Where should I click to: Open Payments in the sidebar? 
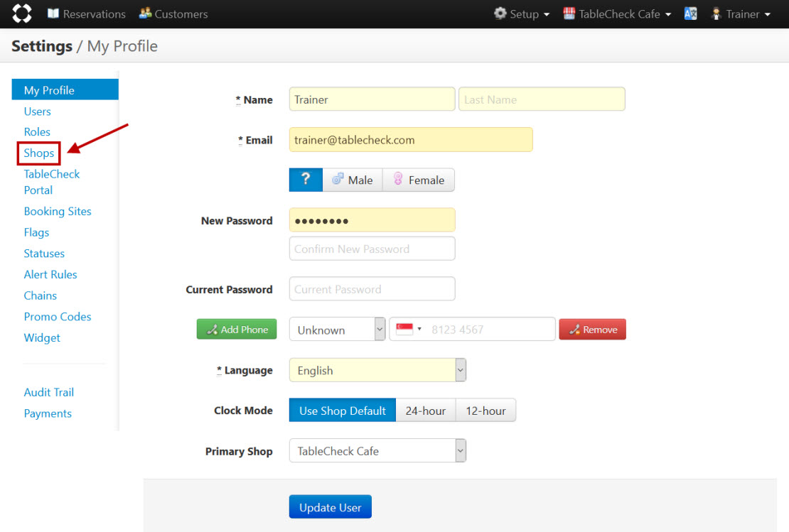coord(48,413)
